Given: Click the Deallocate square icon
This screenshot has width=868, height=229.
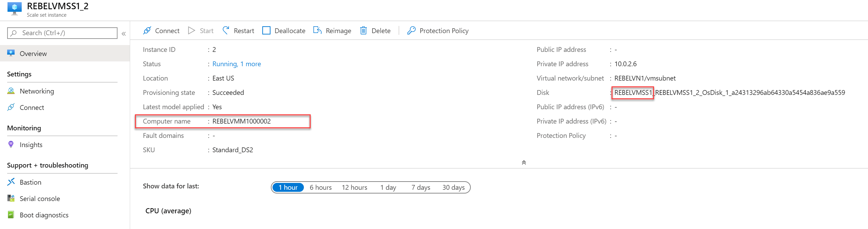Looking at the screenshot, I should click(x=266, y=30).
